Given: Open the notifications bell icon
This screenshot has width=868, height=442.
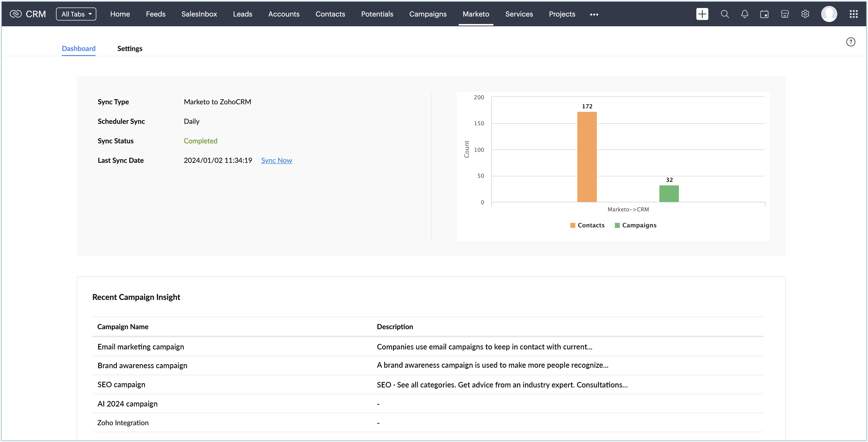Looking at the screenshot, I should coord(745,14).
